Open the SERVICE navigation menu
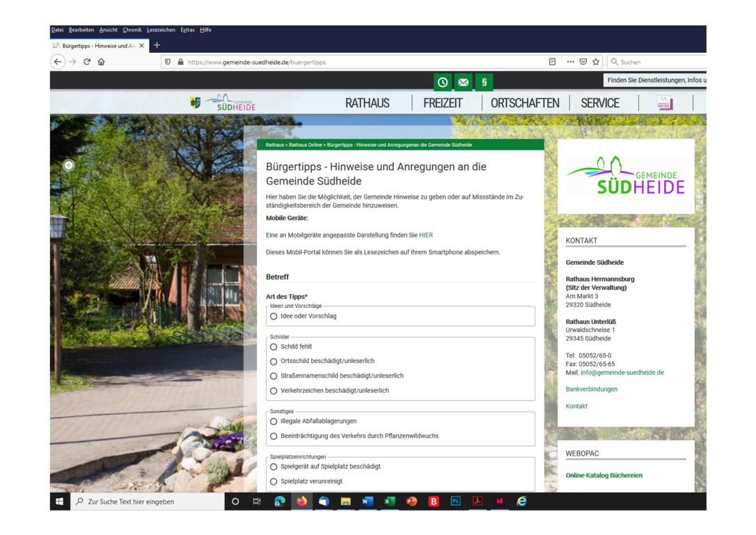 pyautogui.click(x=600, y=103)
